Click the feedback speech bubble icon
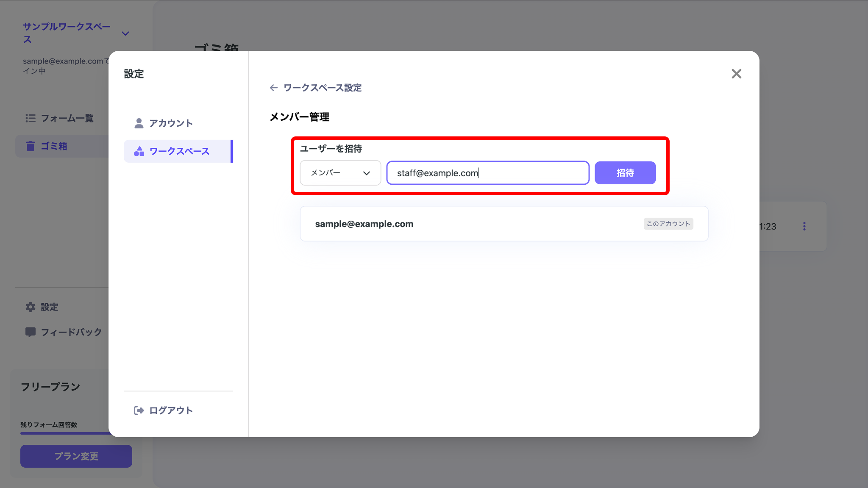868x488 pixels. (31, 332)
